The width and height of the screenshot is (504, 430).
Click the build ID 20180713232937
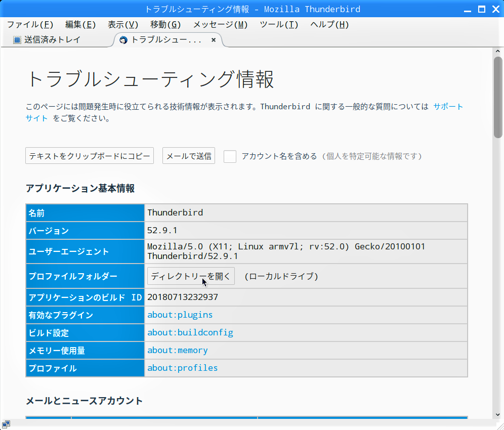click(x=183, y=297)
